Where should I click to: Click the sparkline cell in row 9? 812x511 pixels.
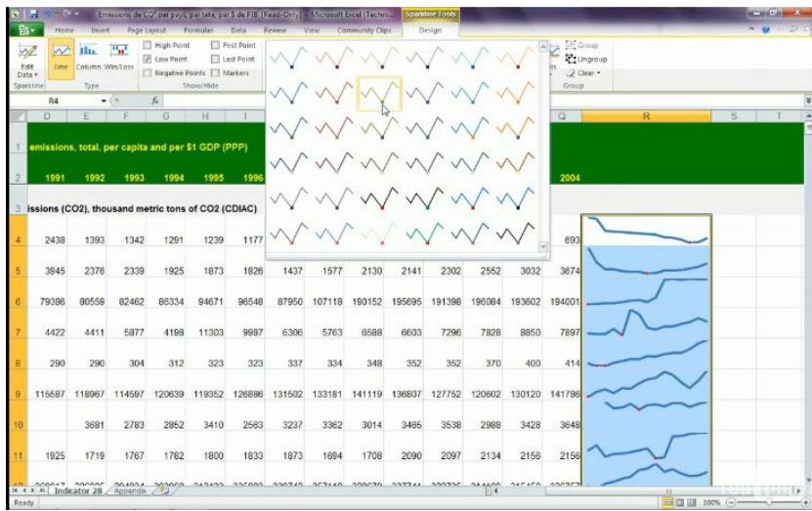(646, 385)
